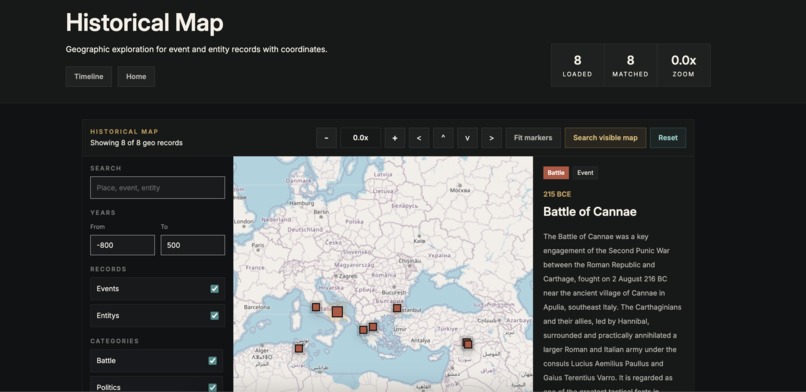Pan map up with ^ button
The width and height of the screenshot is (806, 392).
coord(443,138)
